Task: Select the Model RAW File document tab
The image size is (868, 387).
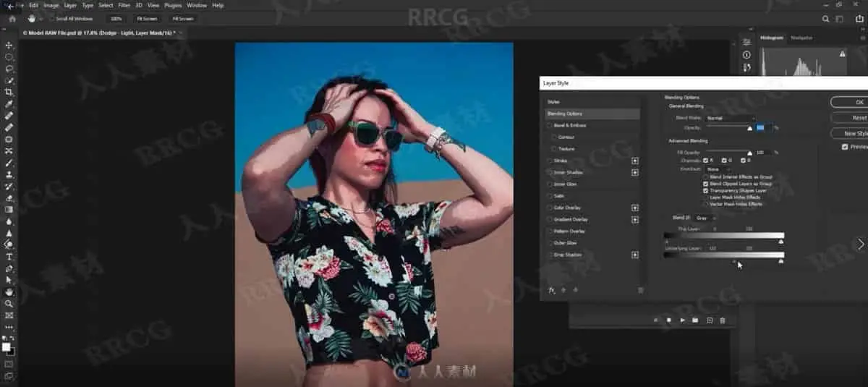Action: 101,33
